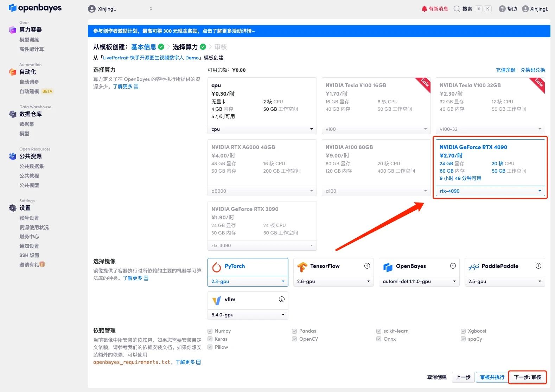Show TensorFlow image info icon
The width and height of the screenshot is (555, 392).
click(x=367, y=266)
